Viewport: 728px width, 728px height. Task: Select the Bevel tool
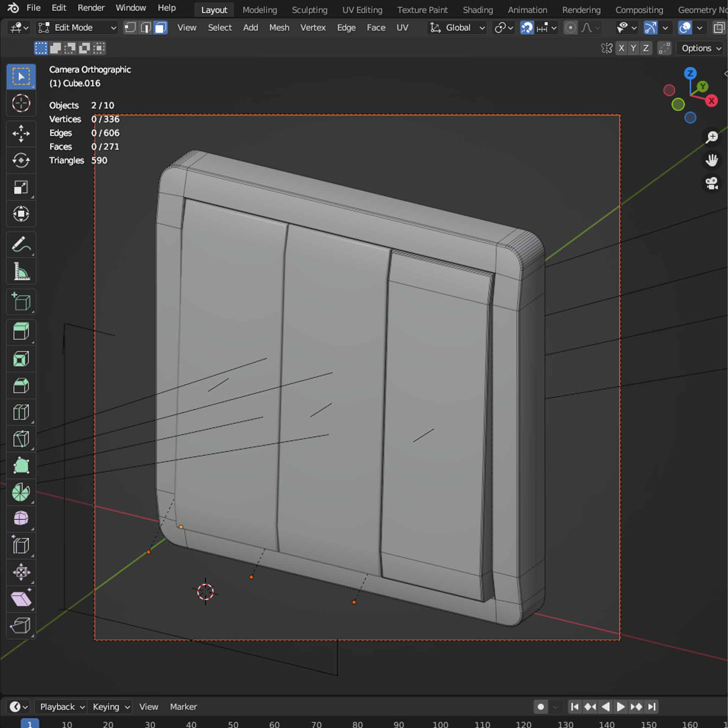21,386
